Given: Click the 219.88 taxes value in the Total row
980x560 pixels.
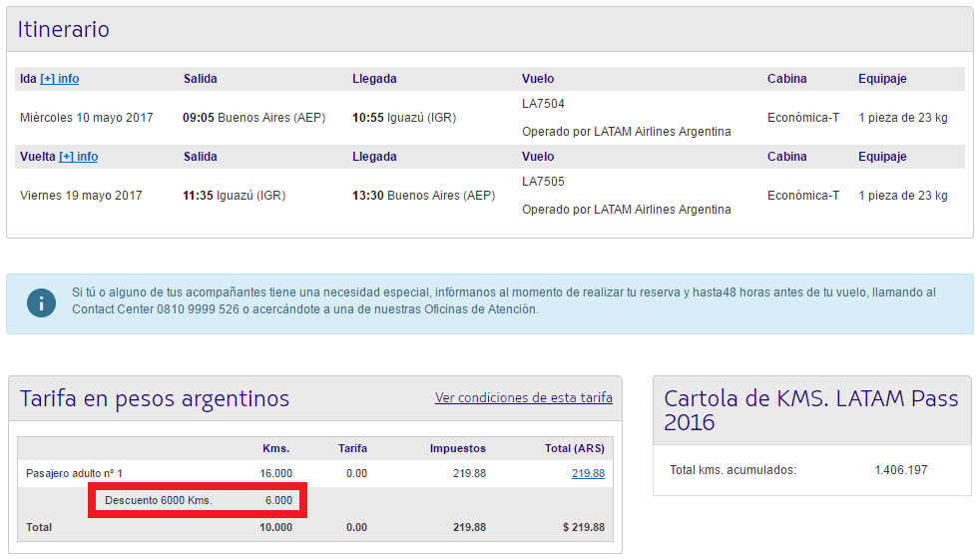Looking at the screenshot, I should 469,527.
